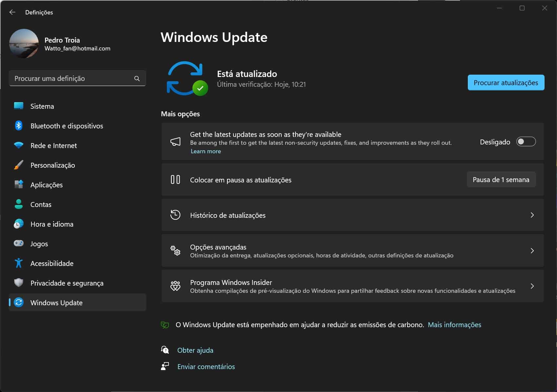Click the back arrow icon
This screenshot has width=557, height=392.
click(12, 12)
